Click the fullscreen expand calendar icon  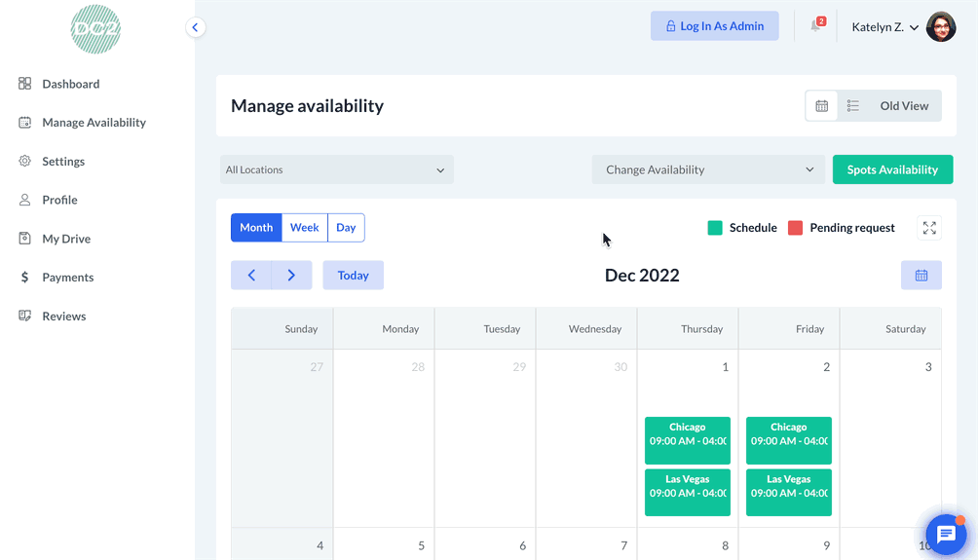(x=929, y=228)
